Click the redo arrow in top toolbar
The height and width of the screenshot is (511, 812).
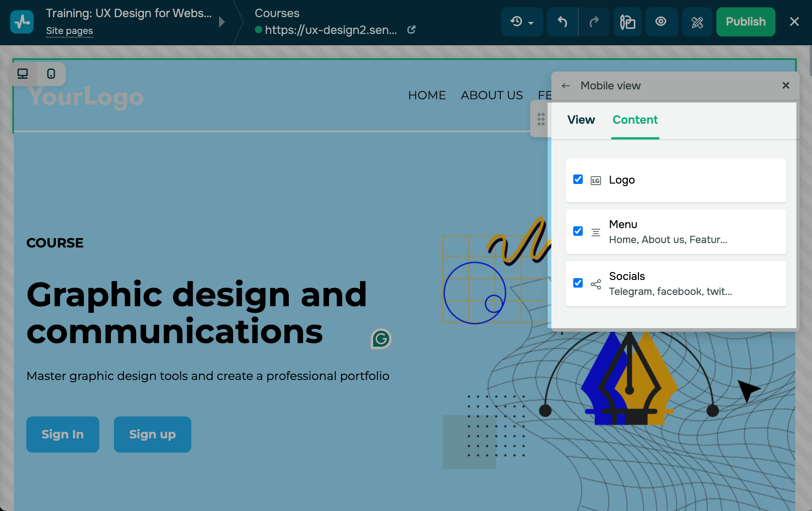[594, 22]
